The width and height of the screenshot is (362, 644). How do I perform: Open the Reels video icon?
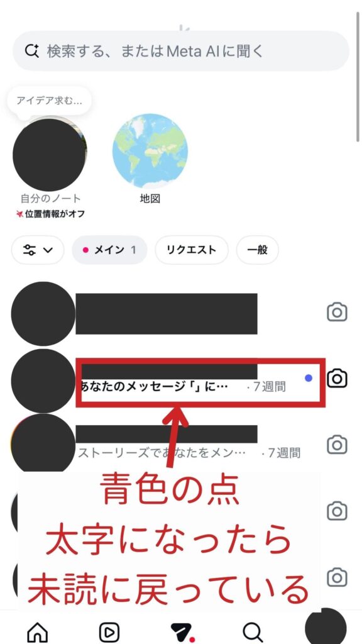tap(109, 631)
